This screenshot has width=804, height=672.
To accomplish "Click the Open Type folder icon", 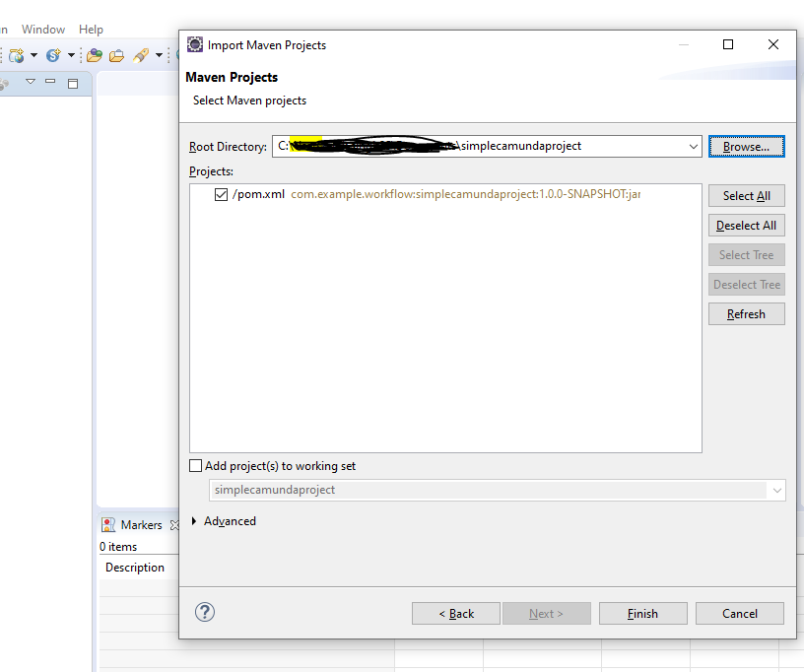I will (x=95, y=55).
